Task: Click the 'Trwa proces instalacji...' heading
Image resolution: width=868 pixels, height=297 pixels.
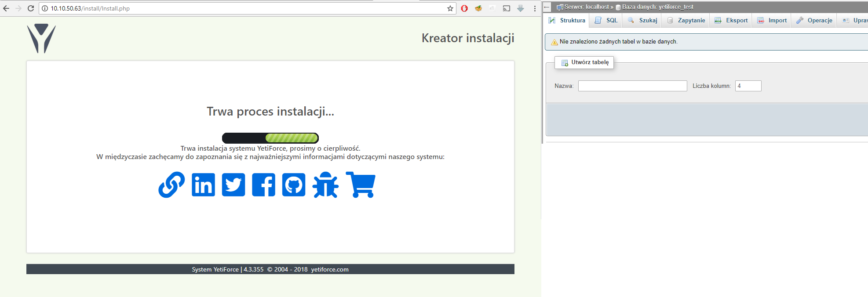Action: (x=270, y=112)
